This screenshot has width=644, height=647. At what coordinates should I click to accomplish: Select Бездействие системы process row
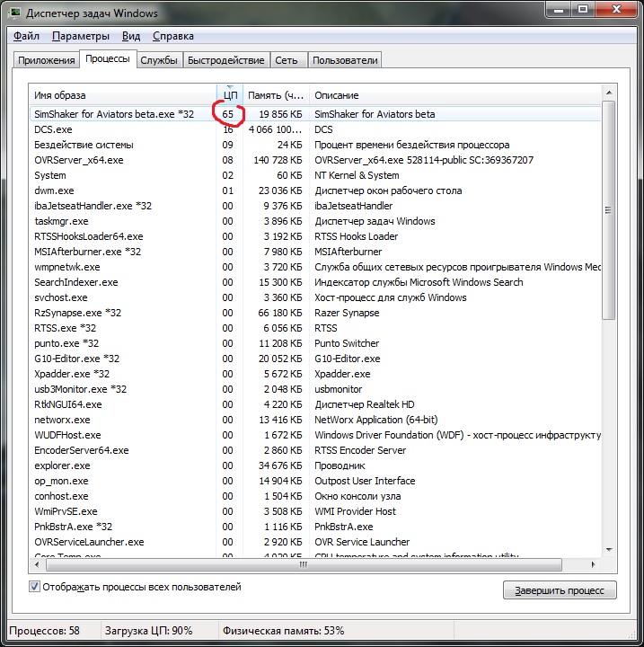click(x=315, y=145)
